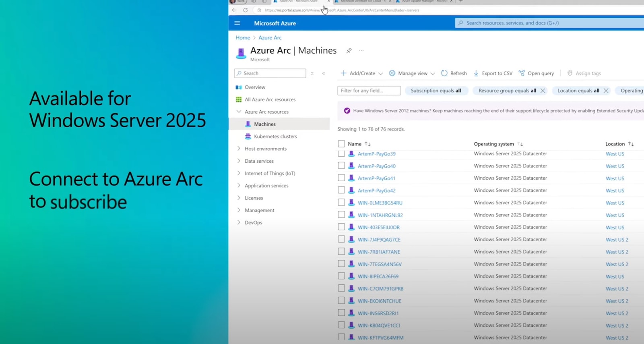
Task: Click the browser address bar URL
Action: click(x=342, y=10)
